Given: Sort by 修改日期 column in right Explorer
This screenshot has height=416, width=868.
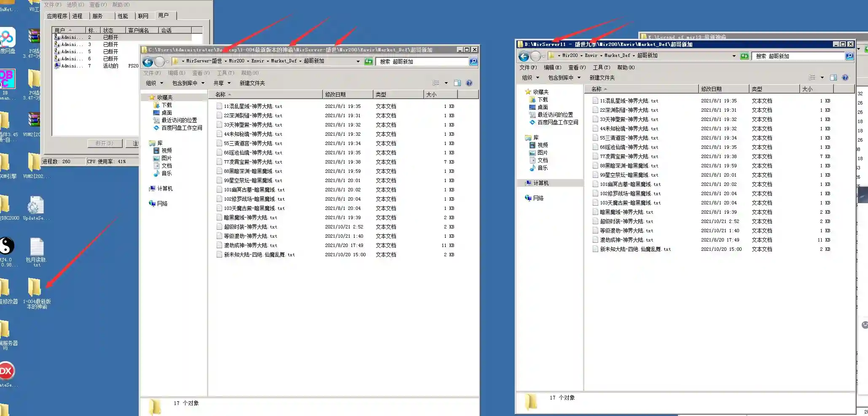Looking at the screenshot, I should [x=723, y=89].
